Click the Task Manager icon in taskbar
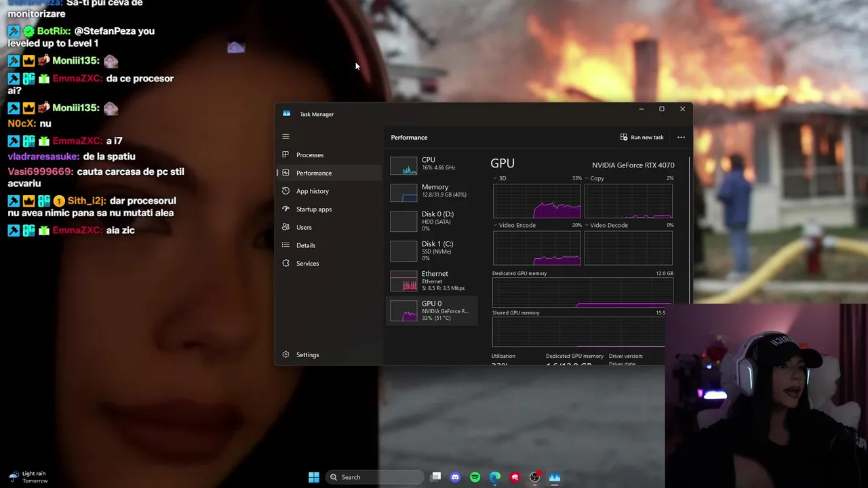Viewport: 868px width, 488px height. (x=555, y=477)
